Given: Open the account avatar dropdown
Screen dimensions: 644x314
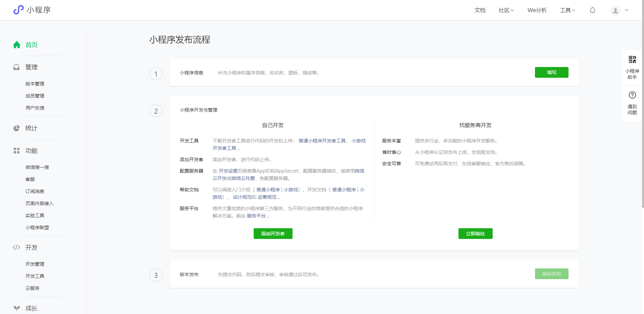Looking at the screenshot, I should click(619, 10).
